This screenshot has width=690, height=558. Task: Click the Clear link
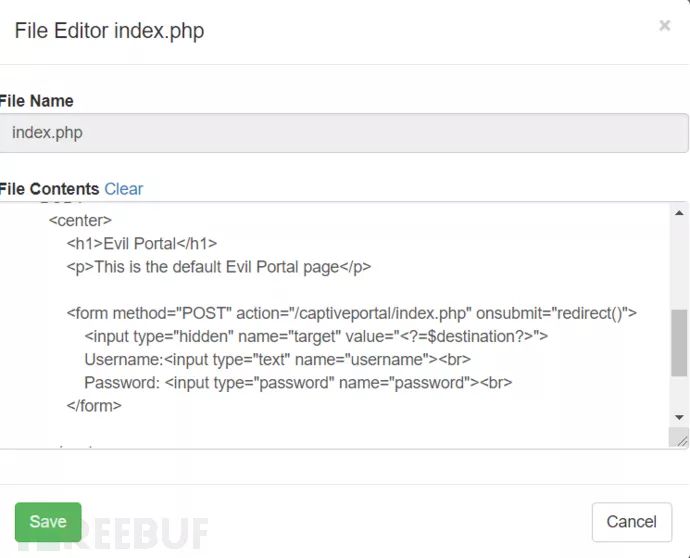coord(124,189)
